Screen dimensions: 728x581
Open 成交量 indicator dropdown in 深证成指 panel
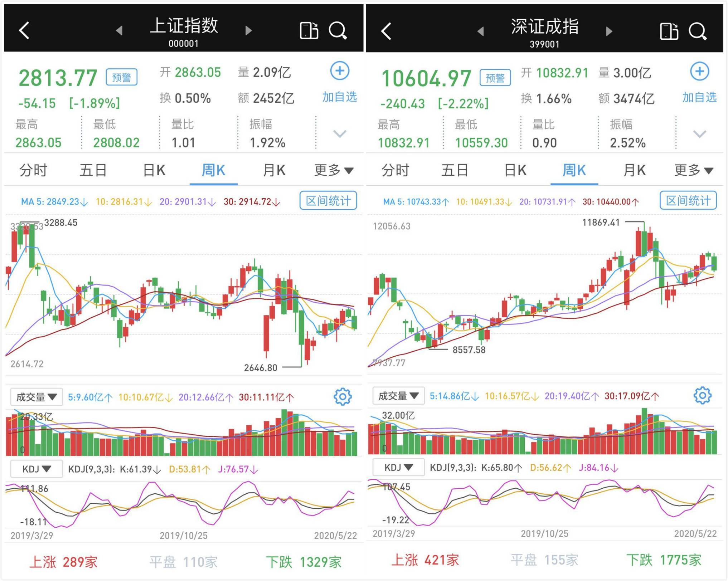point(399,396)
